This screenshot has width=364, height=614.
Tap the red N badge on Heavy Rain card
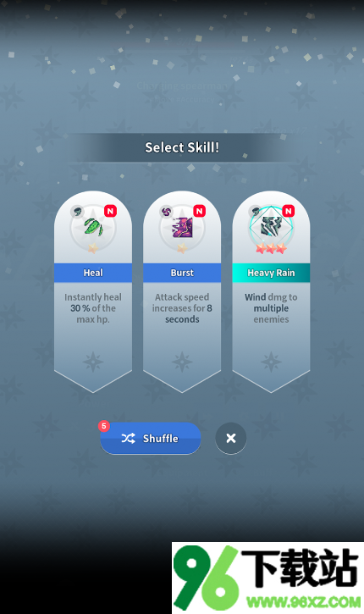click(x=289, y=211)
